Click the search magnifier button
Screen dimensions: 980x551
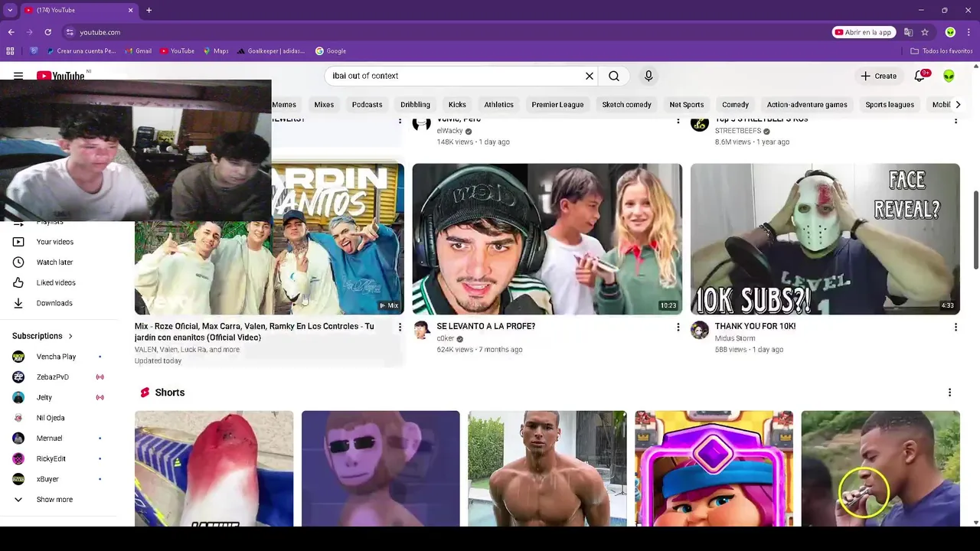click(614, 76)
